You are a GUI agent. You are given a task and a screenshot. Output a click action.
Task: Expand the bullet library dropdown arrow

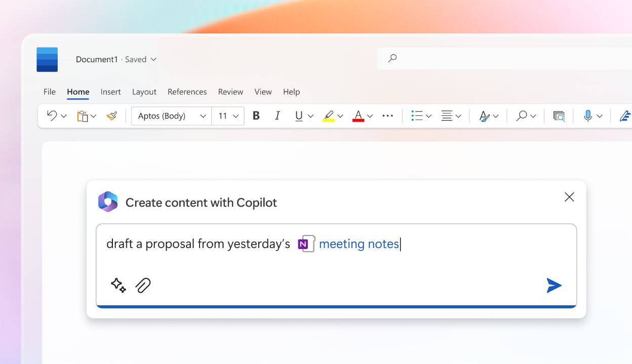tap(428, 116)
